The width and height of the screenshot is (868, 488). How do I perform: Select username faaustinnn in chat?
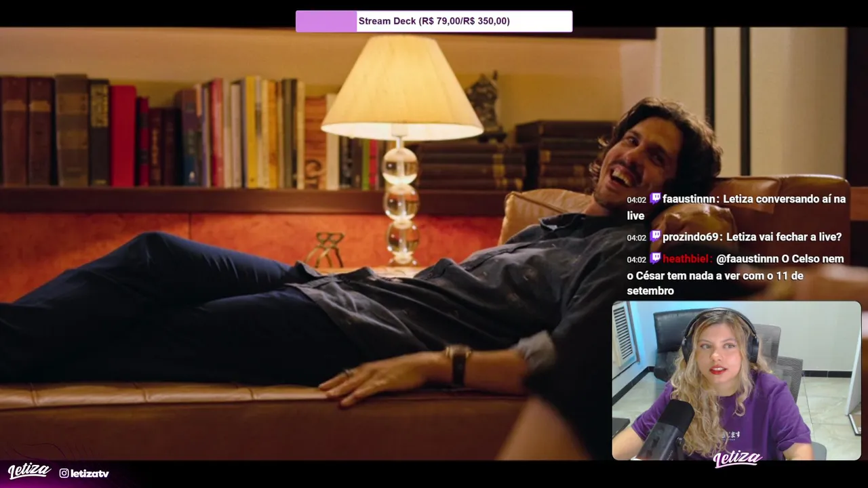(x=690, y=199)
